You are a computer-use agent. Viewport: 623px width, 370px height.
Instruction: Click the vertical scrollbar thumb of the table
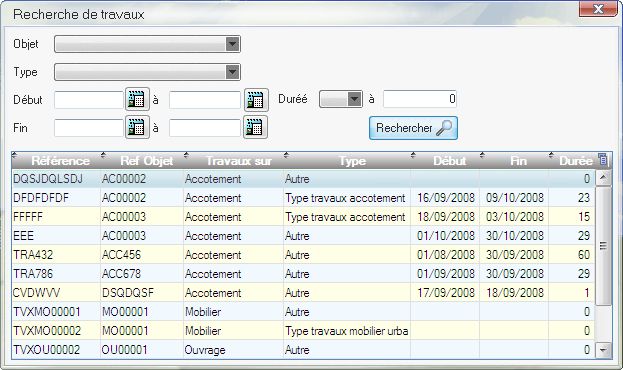(x=604, y=246)
